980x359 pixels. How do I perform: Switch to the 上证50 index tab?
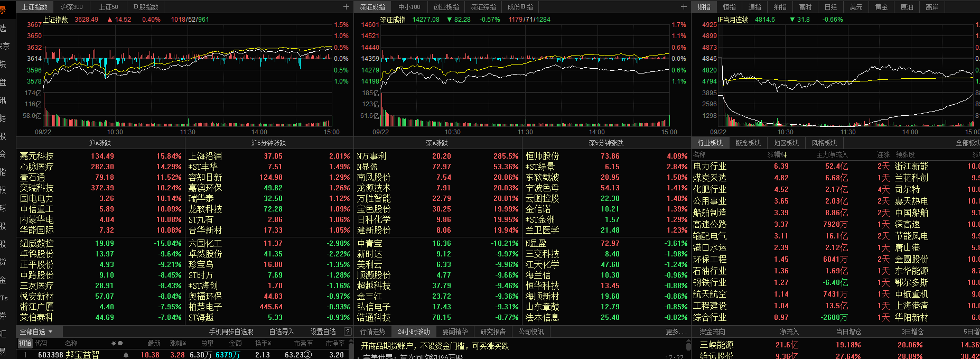point(108,7)
